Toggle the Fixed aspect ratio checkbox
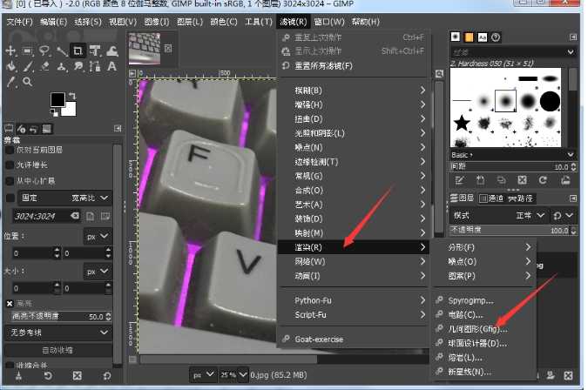 pos(10,198)
